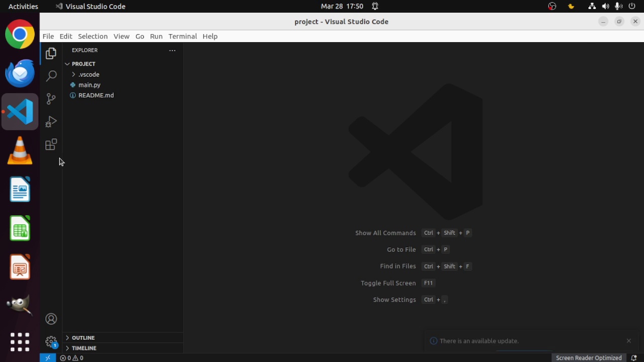Open the Terminal menu
Screen dimensions: 644x362
point(182,36)
